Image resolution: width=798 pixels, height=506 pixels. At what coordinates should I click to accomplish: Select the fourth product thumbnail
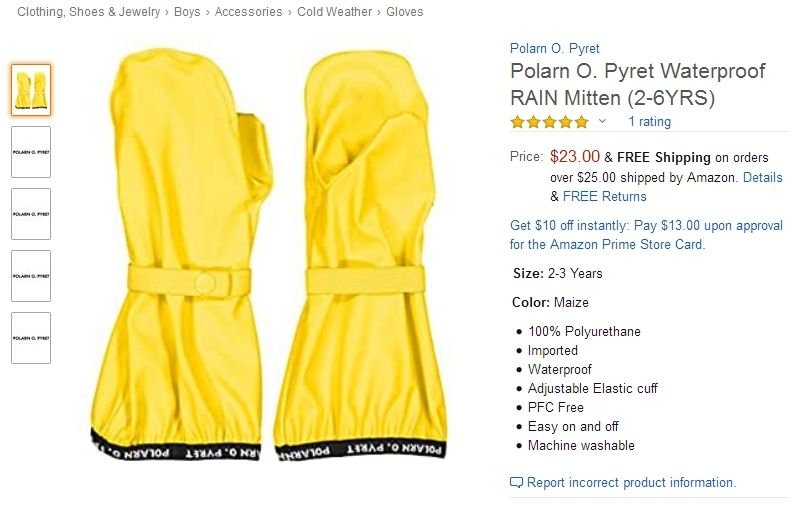click(31, 276)
